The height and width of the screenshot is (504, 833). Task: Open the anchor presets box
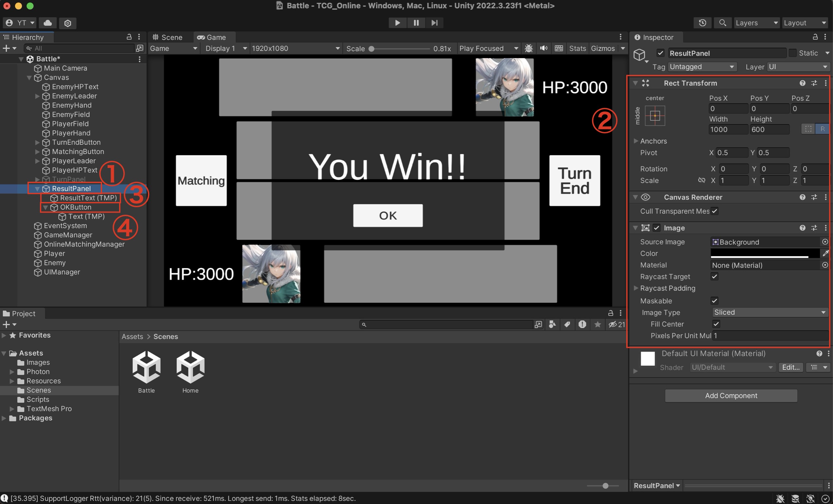(x=655, y=116)
